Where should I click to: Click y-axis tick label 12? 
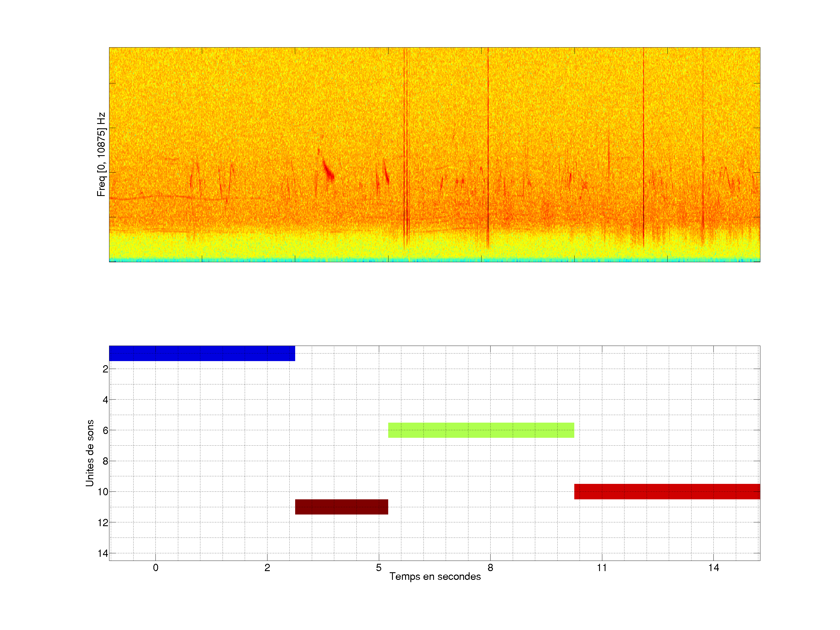103,523
